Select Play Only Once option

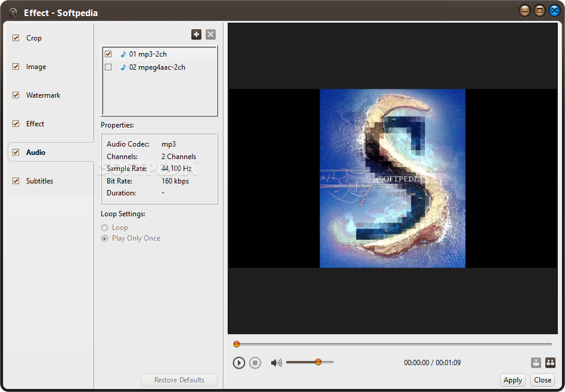coord(104,238)
